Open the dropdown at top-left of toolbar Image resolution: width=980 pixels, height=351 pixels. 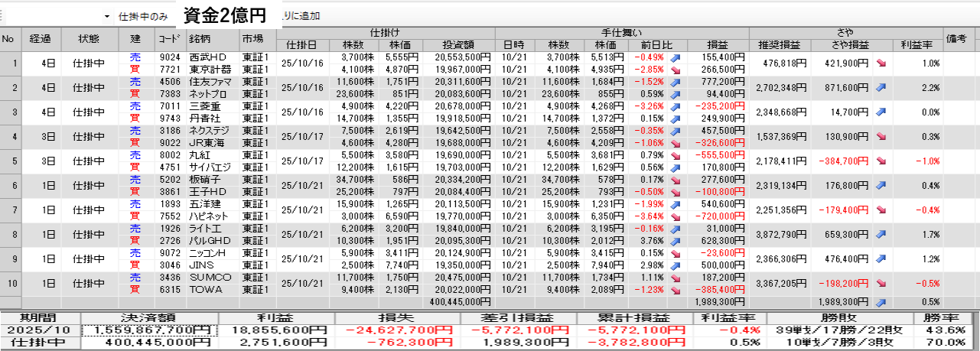click(106, 16)
